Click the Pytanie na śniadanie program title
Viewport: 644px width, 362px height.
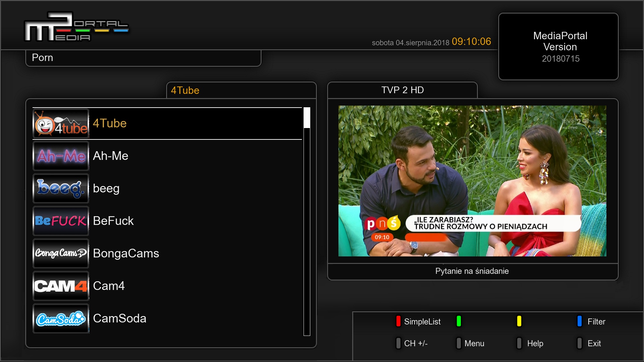pos(472,271)
